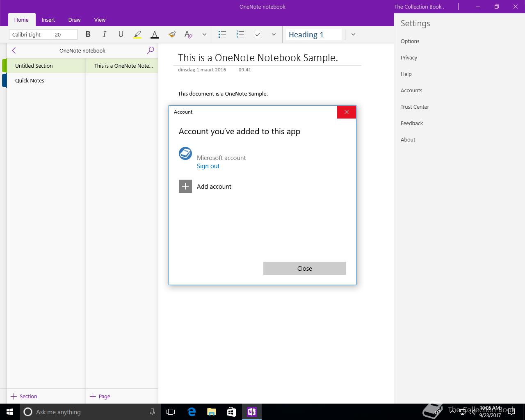Open Feedback in Settings
Image resolution: width=525 pixels, height=420 pixels.
point(412,123)
